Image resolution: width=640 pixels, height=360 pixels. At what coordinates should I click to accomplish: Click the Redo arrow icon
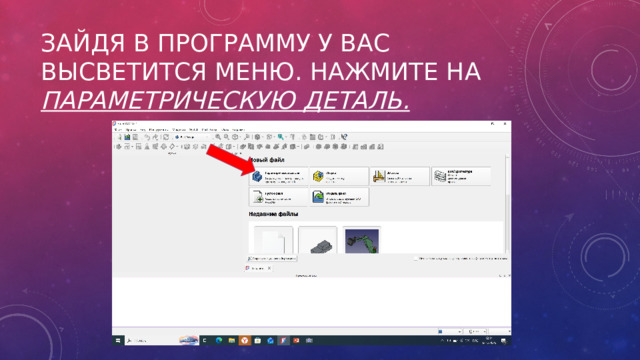coord(155,137)
